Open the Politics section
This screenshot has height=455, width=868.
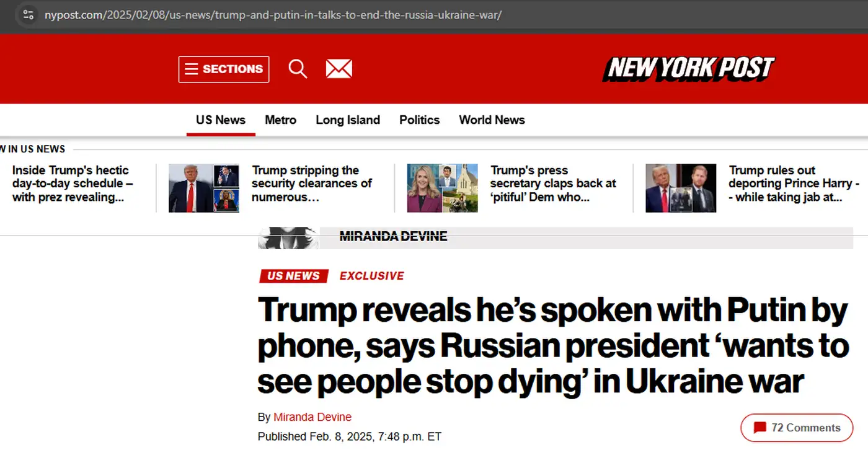pyautogui.click(x=419, y=120)
